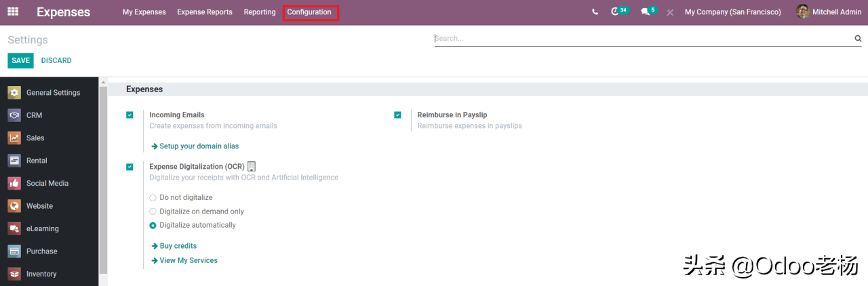Image resolution: width=868 pixels, height=286 pixels.
Task: Click the 'Settings' breadcrumb title
Action: [x=28, y=40]
